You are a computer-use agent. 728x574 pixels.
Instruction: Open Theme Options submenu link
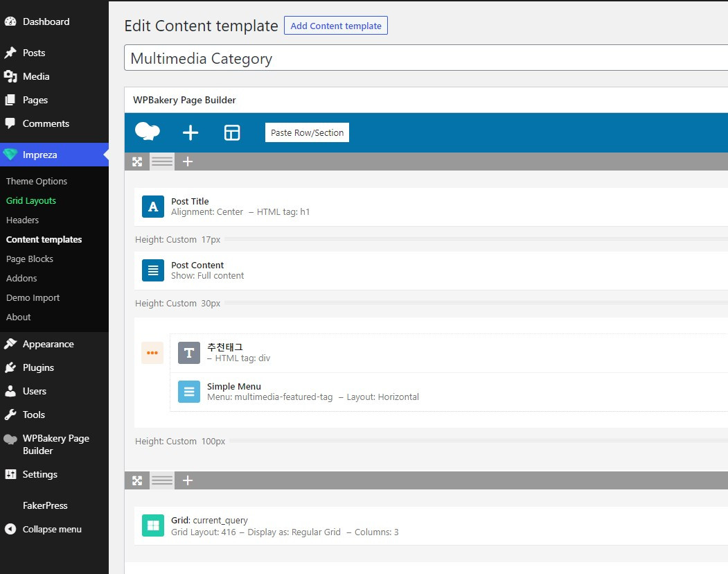pyautogui.click(x=37, y=181)
